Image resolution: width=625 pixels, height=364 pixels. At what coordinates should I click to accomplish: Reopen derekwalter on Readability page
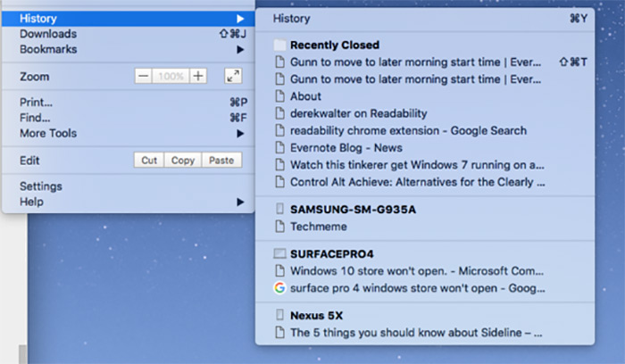tap(425, 113)
